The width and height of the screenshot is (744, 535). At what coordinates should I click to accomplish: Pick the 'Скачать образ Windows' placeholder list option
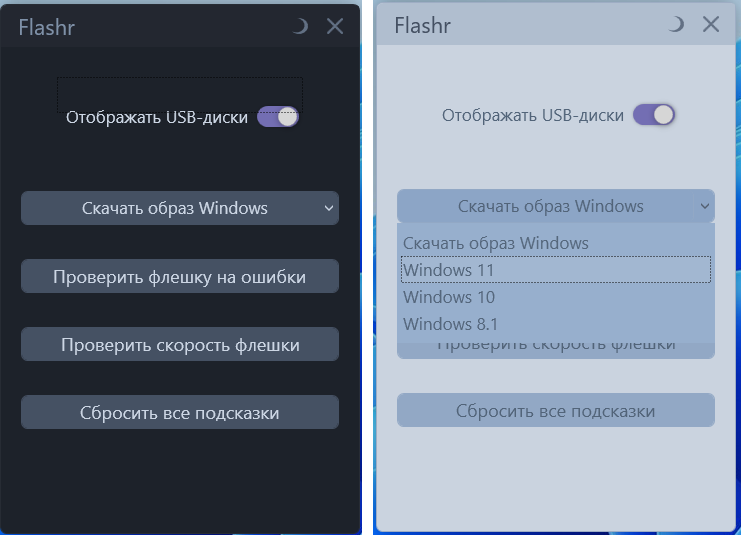point(556,243)
